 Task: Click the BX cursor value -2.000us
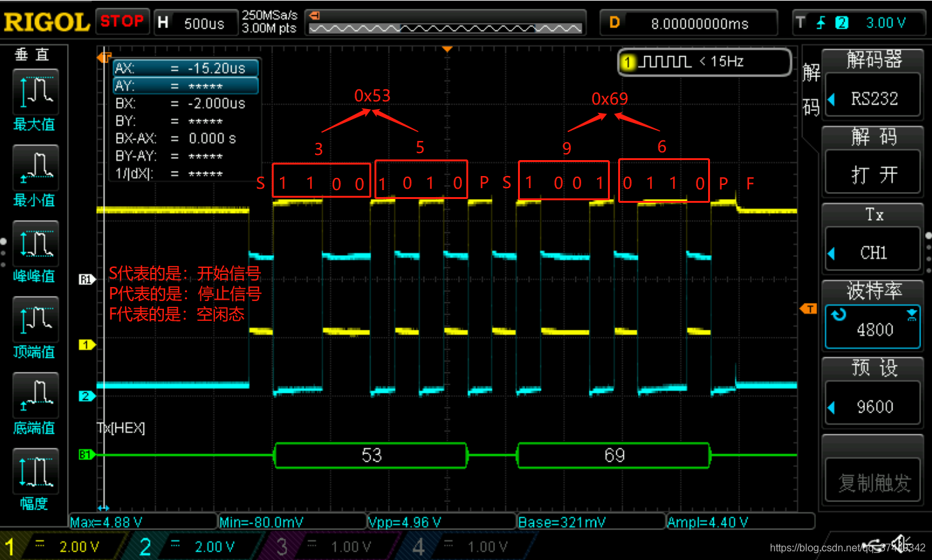click(x=216, y=103)
